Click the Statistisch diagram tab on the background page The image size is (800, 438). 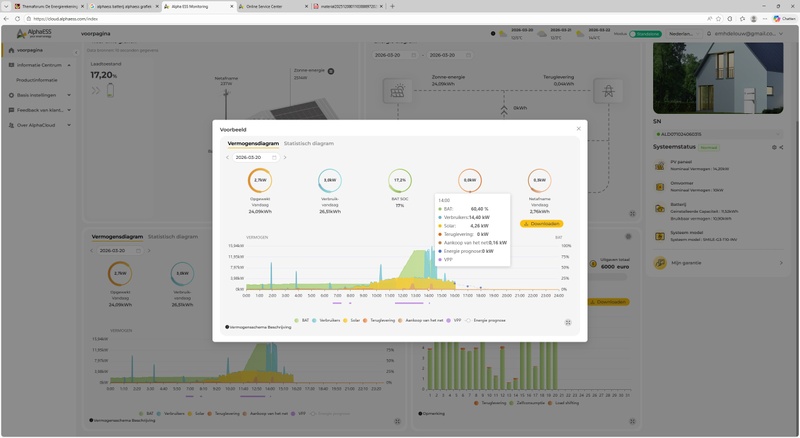pos(172,236)
